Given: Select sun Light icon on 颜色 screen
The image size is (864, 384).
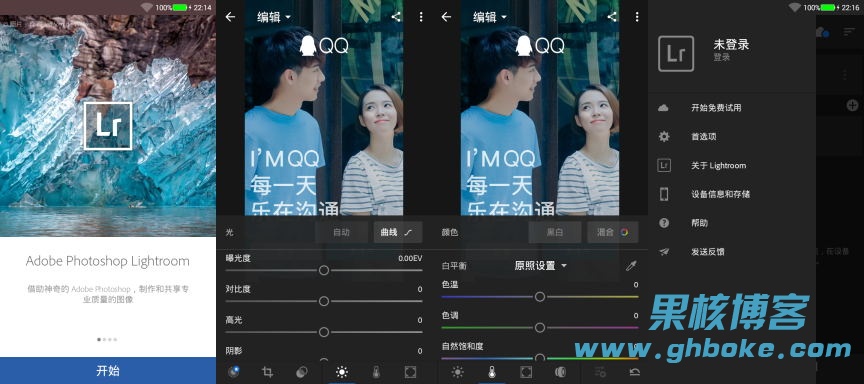Looking at the screenshot, I should [458, 372].
